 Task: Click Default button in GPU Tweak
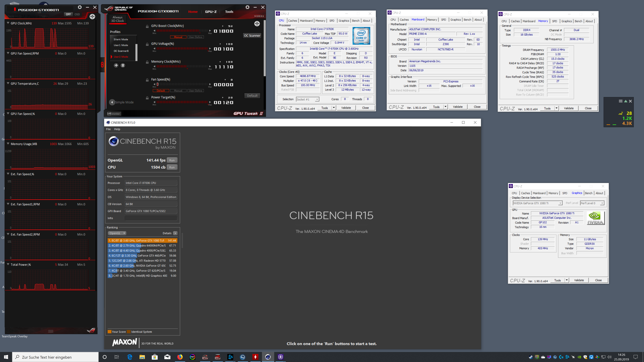tap(252, 96)
